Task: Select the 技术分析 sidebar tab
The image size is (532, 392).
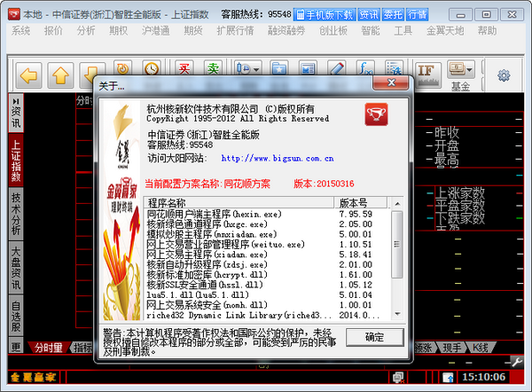Action: 16,214
